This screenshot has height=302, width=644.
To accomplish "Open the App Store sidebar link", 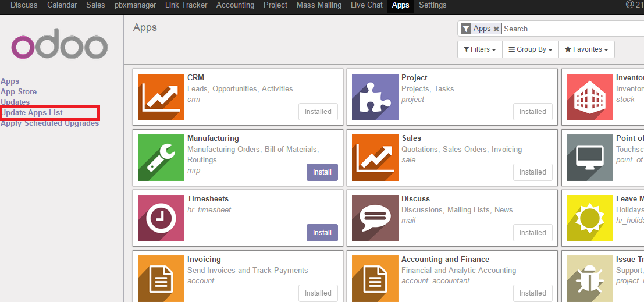I will click(19, 91).
